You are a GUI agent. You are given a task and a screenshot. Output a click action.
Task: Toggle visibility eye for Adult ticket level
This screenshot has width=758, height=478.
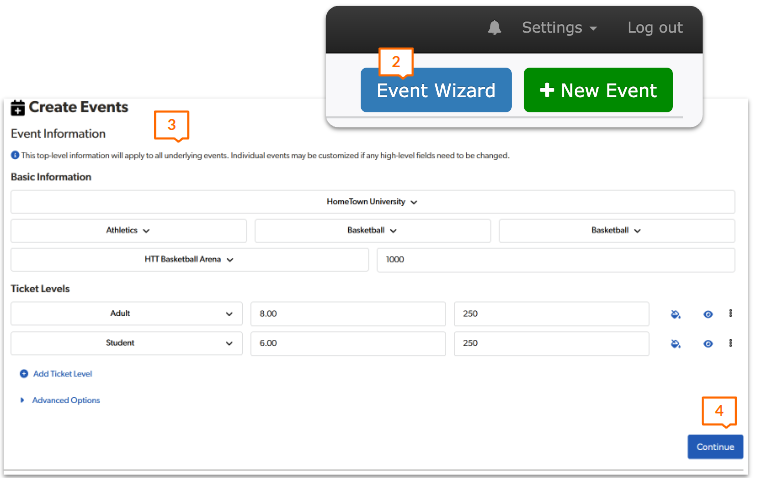(708, 314)
